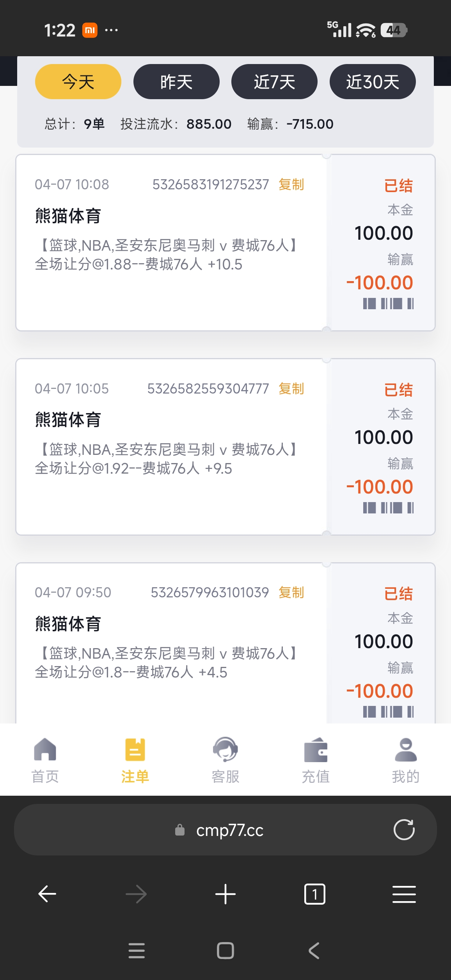Go to 我的 profile icon
451x980 pixels.
tap(406, 750)
